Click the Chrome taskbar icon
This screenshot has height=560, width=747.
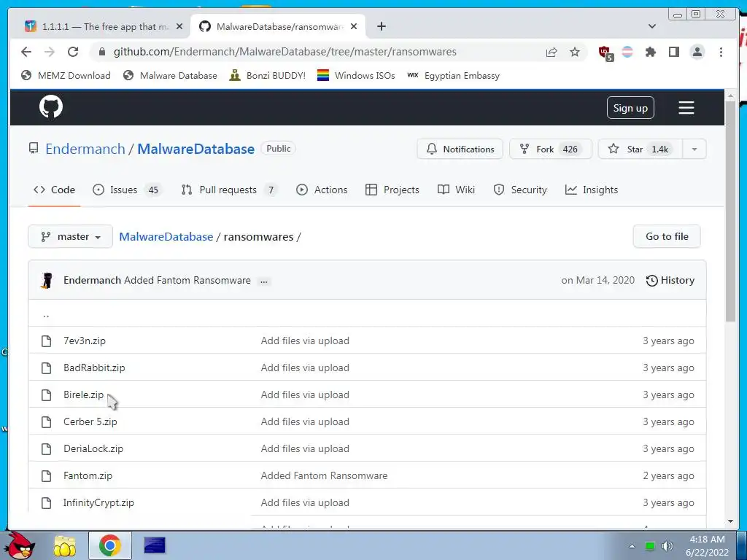click(x=110, y=545)
